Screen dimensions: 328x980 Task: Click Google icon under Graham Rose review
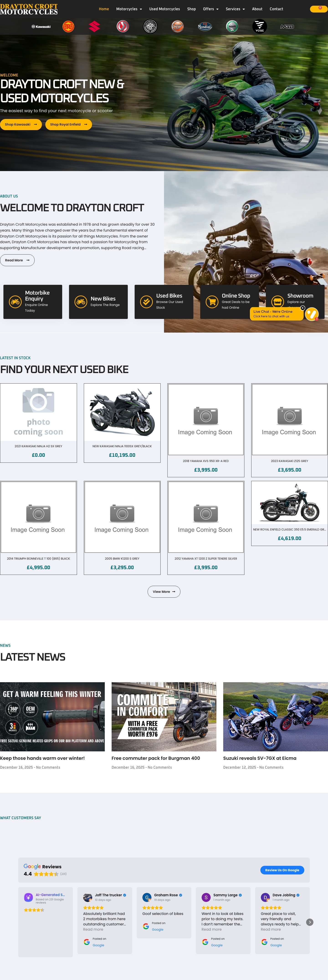coord(146,926)
